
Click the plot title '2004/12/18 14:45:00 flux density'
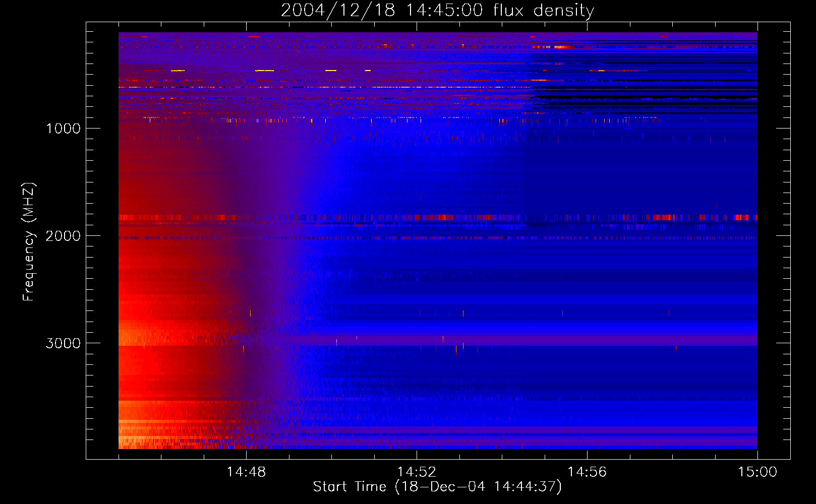(437, 11)
